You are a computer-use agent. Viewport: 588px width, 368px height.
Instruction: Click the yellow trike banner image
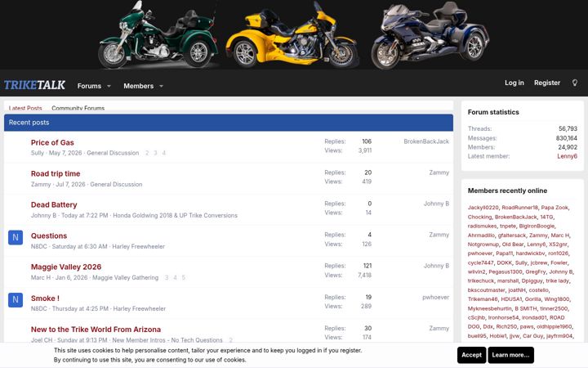tap(292, 34)
